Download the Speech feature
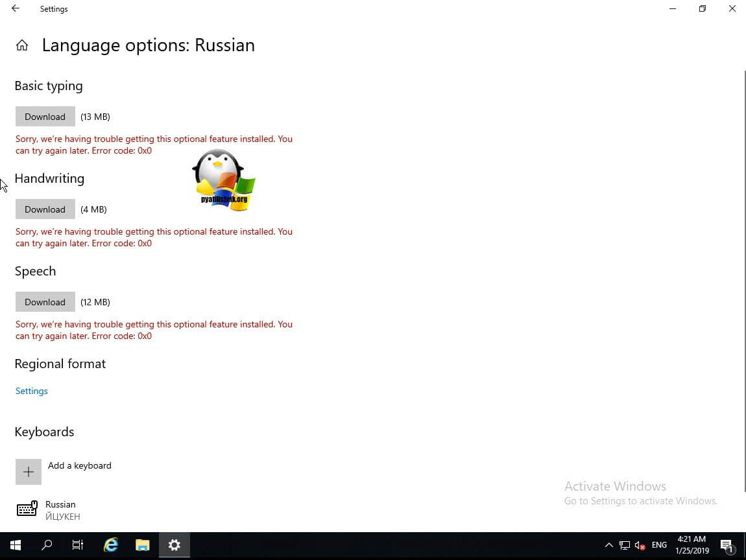Viewport: 746px width, 560px height. (45, 302)
